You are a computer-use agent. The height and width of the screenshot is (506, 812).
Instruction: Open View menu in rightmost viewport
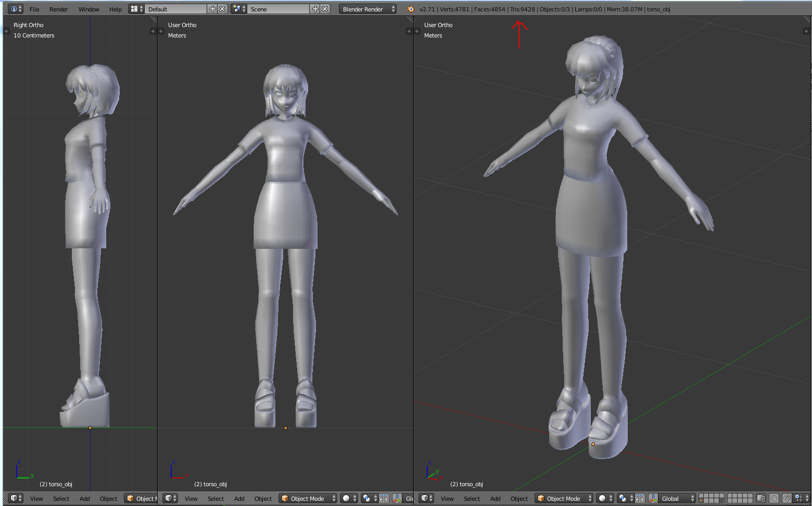point(447,499)
